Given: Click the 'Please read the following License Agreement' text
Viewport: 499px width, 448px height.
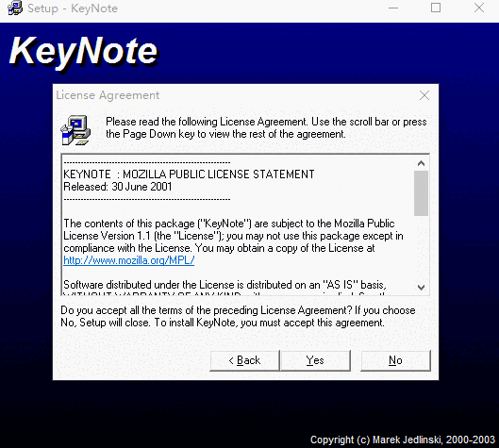Looking at the screenshot, I should (x=266, y=127).
